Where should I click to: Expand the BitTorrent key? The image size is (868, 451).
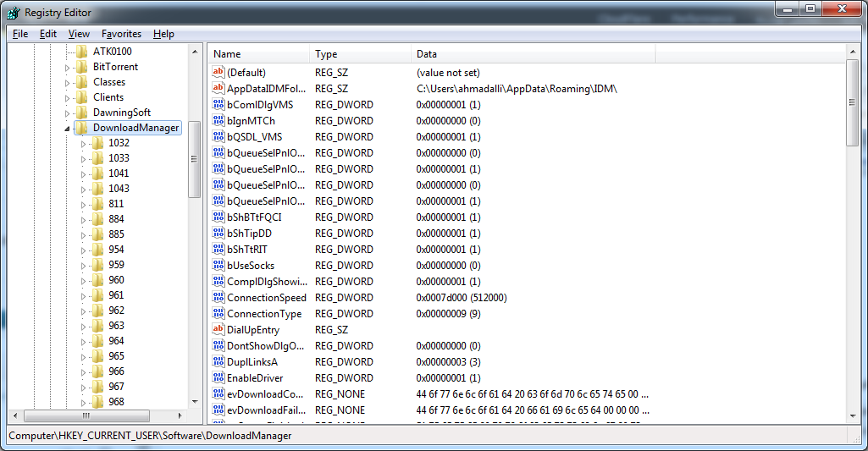(68, 68)
